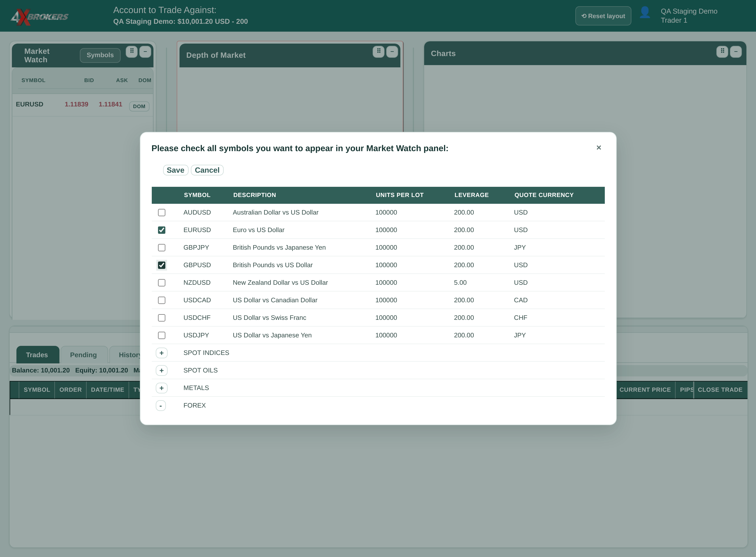
Task: Save the symbol selection
Action: (x=176, y=170)
